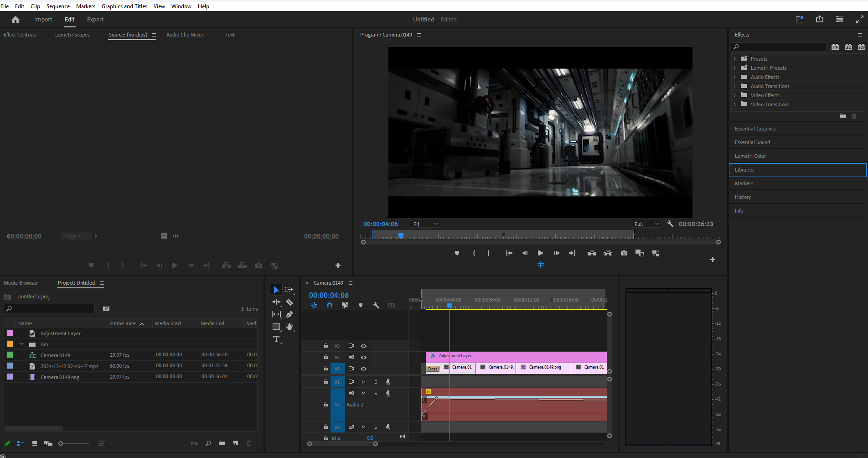Screen dimensions: 868x458
Task: Switch Project panel to list view
Action: (x=21, y=443)
